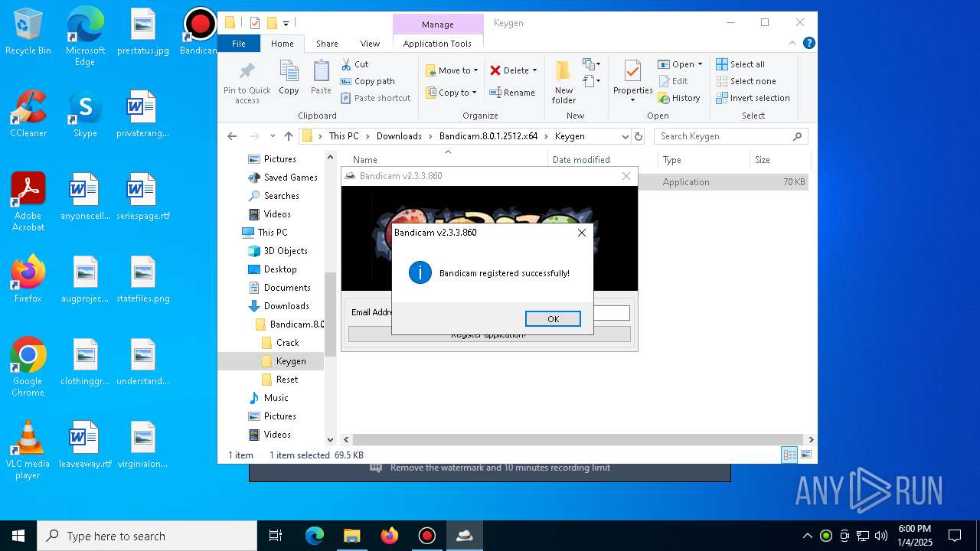Viewport: 980px width, 551px height.
Task: Minimize the ribbon with the chevron
Action: pos(792,44)
